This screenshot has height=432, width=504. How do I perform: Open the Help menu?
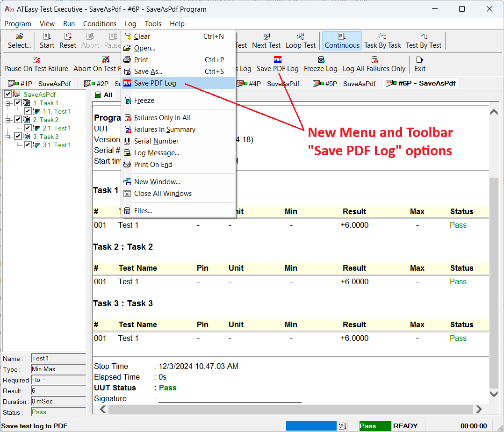pos(177,24)
